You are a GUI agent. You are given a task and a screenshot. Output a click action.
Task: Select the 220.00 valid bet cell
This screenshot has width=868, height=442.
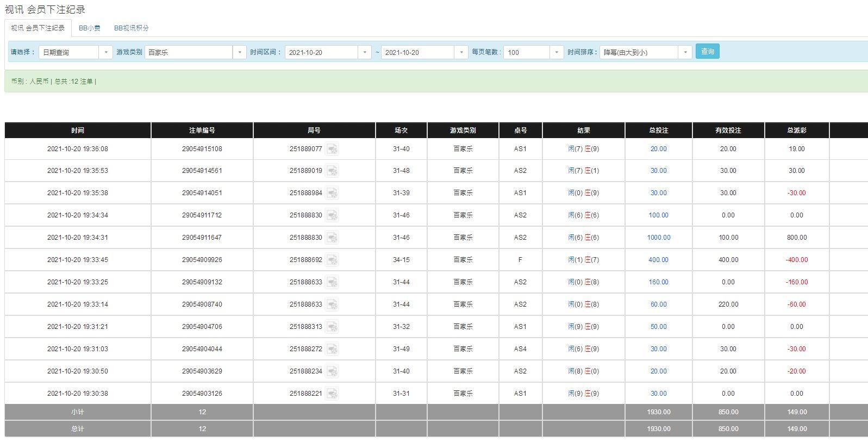coord(728,304)
